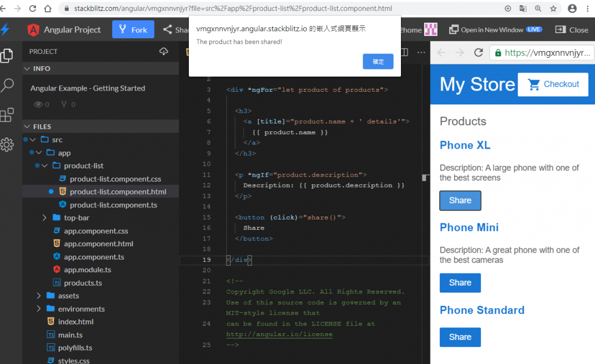
Task: Open the search sidebar icon
Action: (x=7, y=85)
